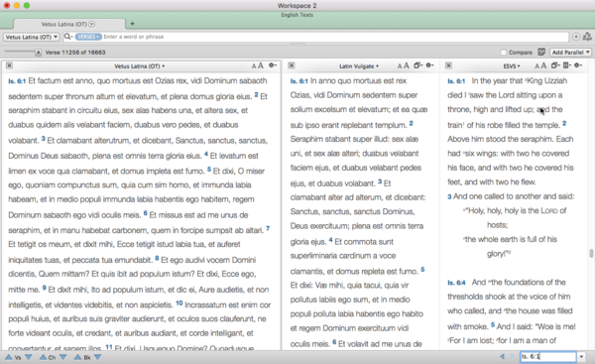Open the Vetus Latina (OT) text selector dropdown

point(32,37)
